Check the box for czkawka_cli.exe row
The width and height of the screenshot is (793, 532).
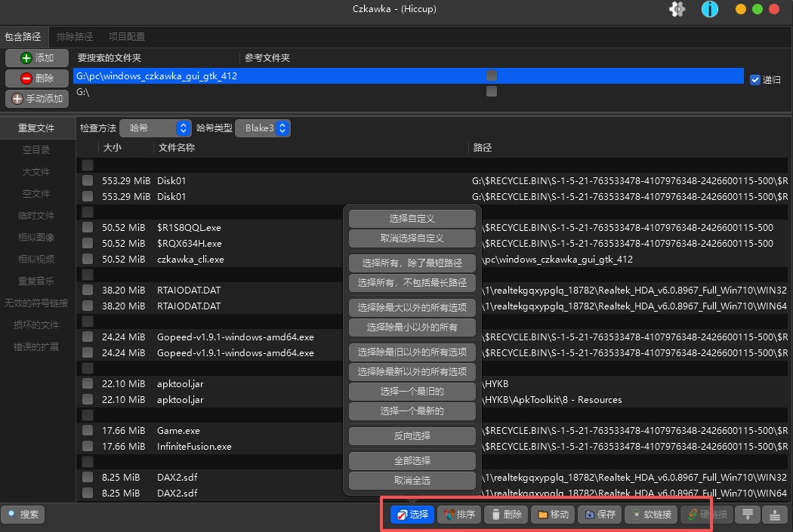(88, 259)
